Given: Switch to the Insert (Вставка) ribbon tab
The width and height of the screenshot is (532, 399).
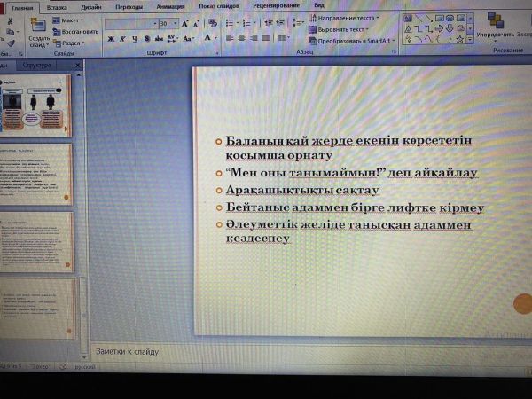Looking at the screenshot, I should [56, 5].
